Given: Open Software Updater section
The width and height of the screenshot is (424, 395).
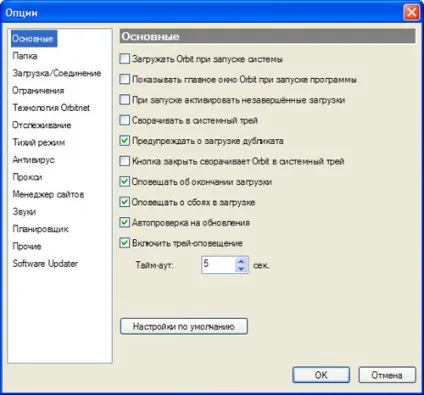Looking at the screenshot, I should (x=45, y=264).
